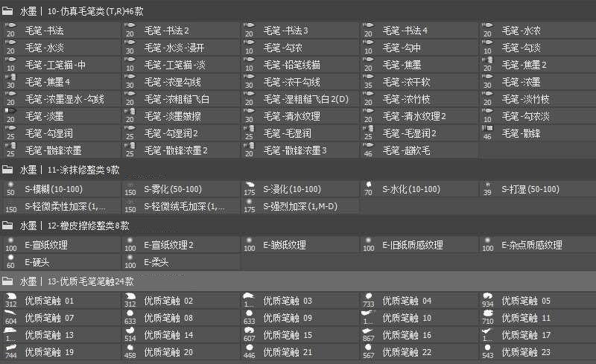The width and height of the screenshot is (596, 364).
Task: Collapse the 10-仿真毛笔类 brush folder
Action: 7,11
